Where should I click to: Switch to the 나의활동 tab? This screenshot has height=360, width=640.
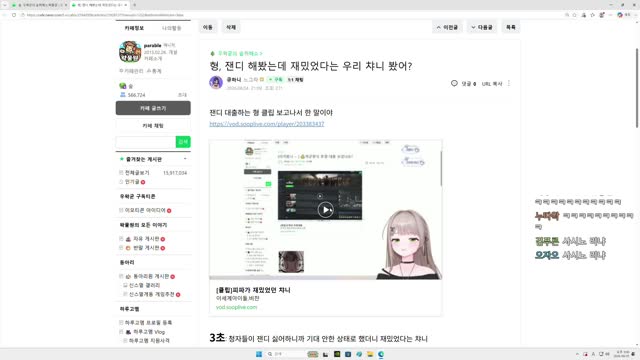click(x=171, y=28)
